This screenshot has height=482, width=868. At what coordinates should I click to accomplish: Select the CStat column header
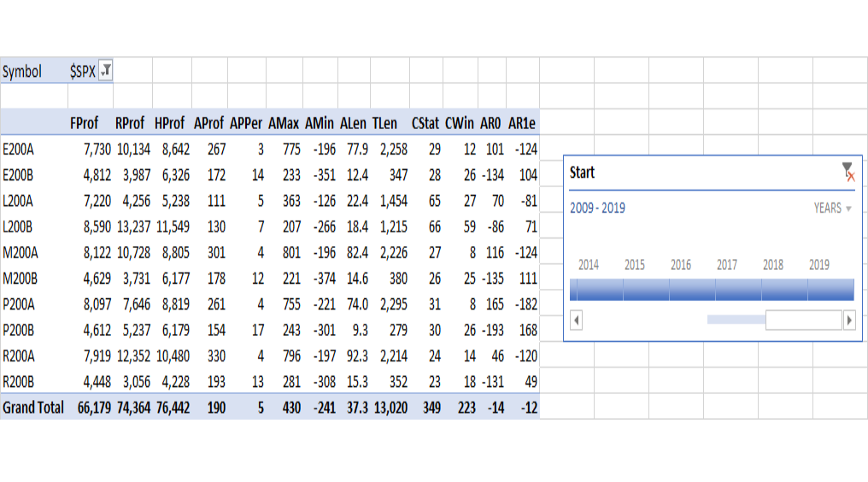425,123
